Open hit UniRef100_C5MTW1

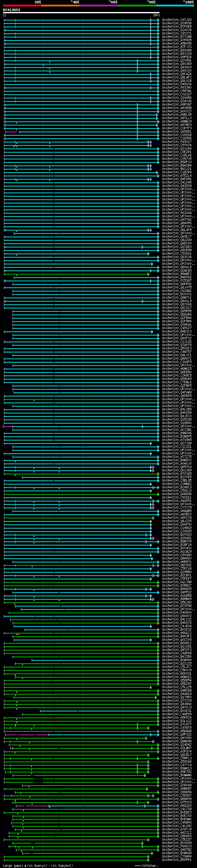(177, 91)
